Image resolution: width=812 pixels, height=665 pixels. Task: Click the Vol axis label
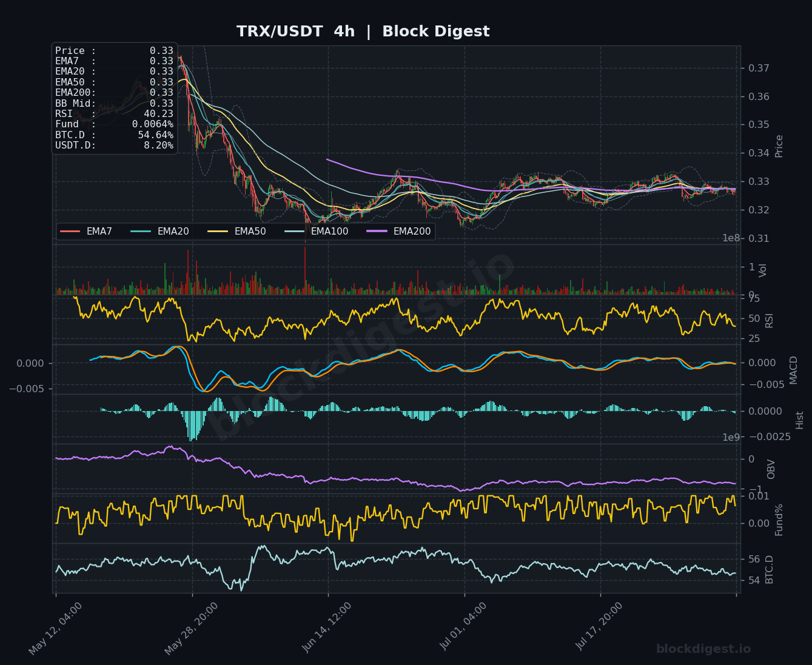pyautogui.click(x=763, y=270)
